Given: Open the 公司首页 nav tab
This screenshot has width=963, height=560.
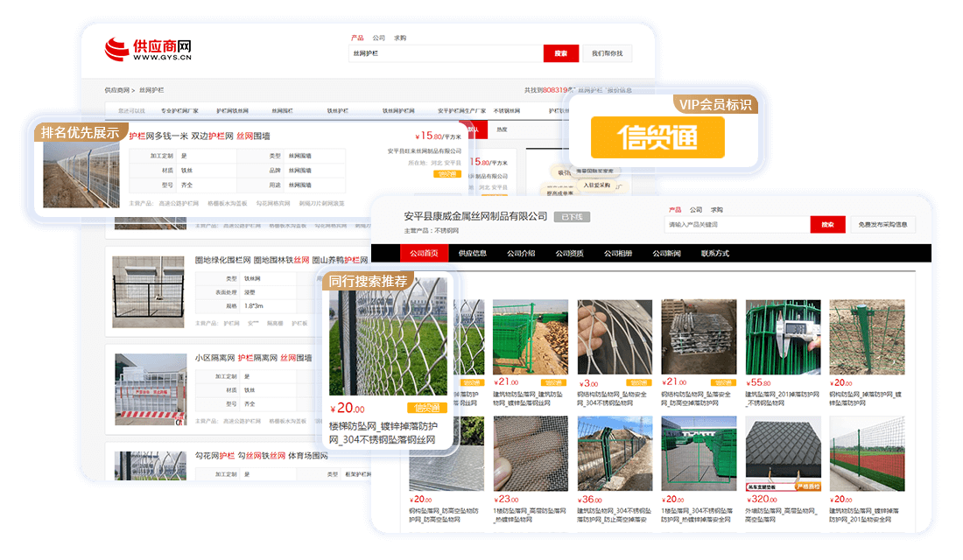Looking at the screenshot, I should click(424, 253).
